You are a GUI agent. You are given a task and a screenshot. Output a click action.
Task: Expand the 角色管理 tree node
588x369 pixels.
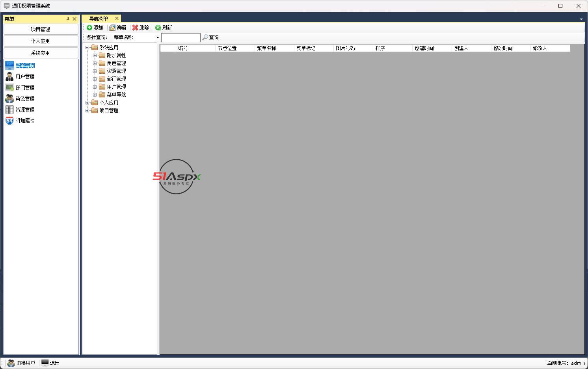pyautogui.click(x=95, y=63)
